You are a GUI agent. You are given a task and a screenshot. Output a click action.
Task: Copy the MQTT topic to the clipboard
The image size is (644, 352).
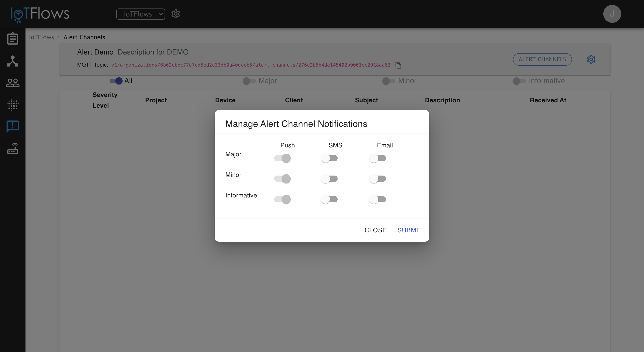tap(398, 65)
